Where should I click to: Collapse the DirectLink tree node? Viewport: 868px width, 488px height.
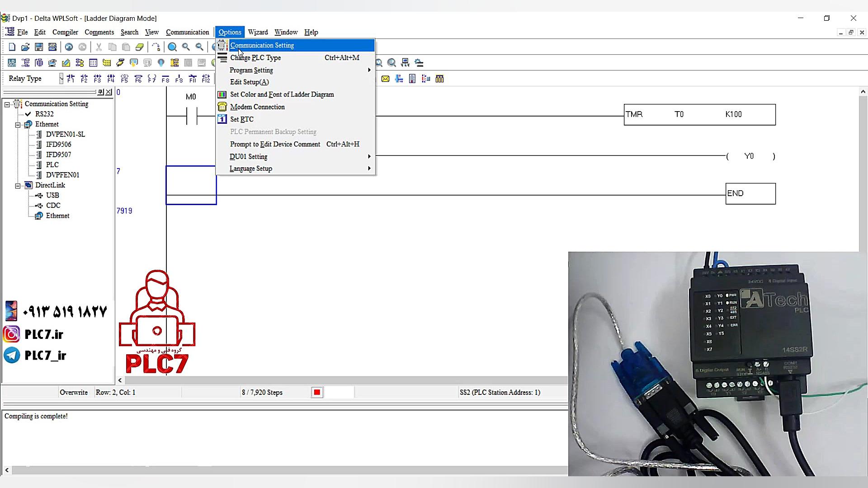18,185
